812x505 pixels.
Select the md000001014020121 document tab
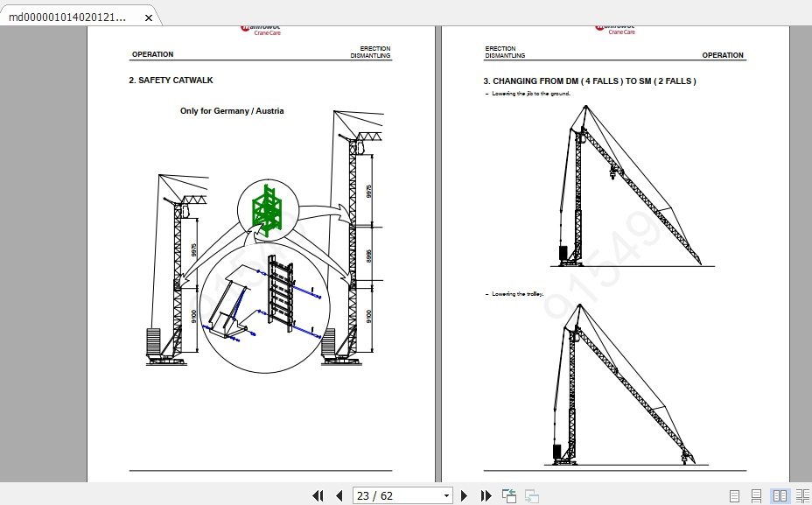(70, 17)
